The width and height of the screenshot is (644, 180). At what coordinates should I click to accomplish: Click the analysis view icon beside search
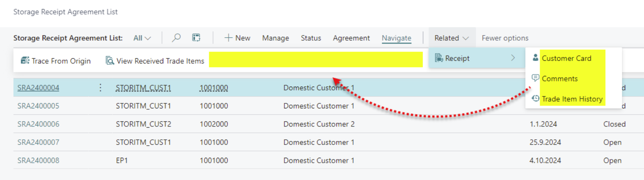196,38
